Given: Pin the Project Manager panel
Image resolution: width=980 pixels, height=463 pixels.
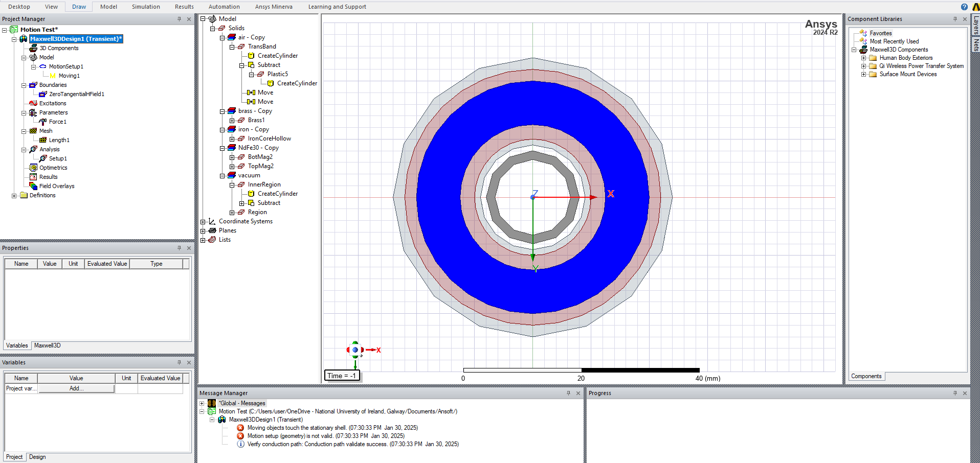Looking at the screenshot, I should pyautogui.click(x=179, y=19).
